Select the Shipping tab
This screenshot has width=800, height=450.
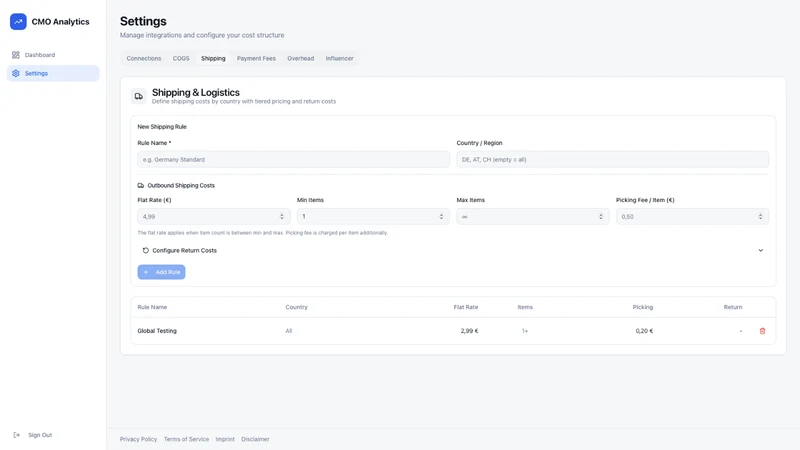point(213,58)
